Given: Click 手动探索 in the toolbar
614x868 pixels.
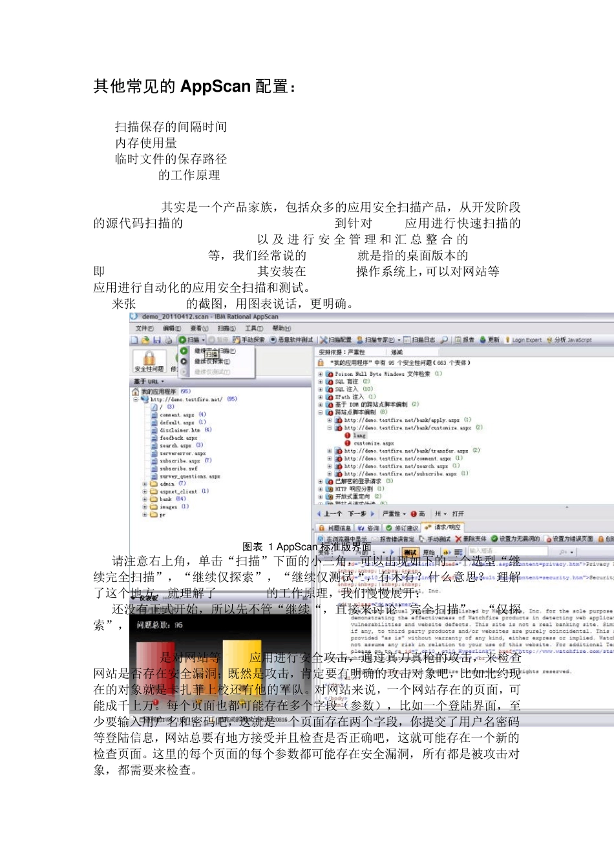Looking at the screenshot, I should tap(249, 340).
